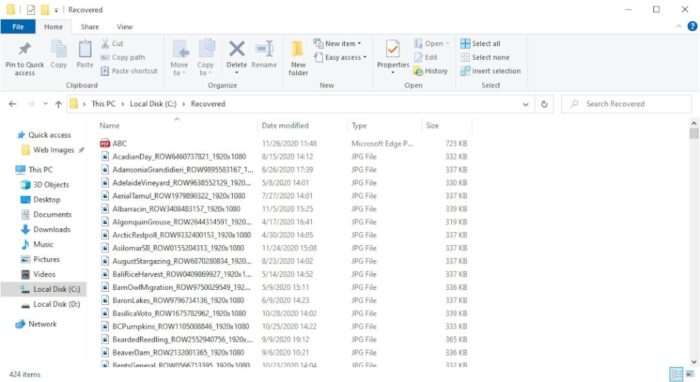
Task: Click Select all in ribbon
Action: pyautogui.click(x=480, y=44)
